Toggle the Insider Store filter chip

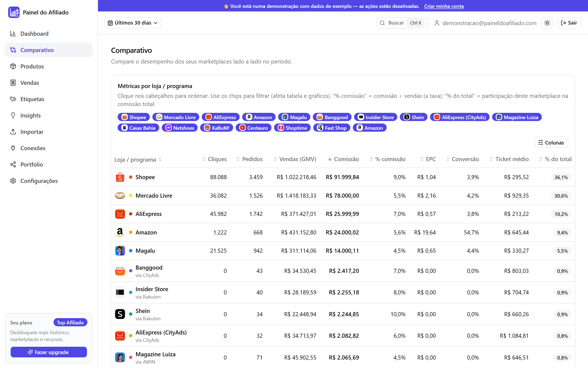376,117
